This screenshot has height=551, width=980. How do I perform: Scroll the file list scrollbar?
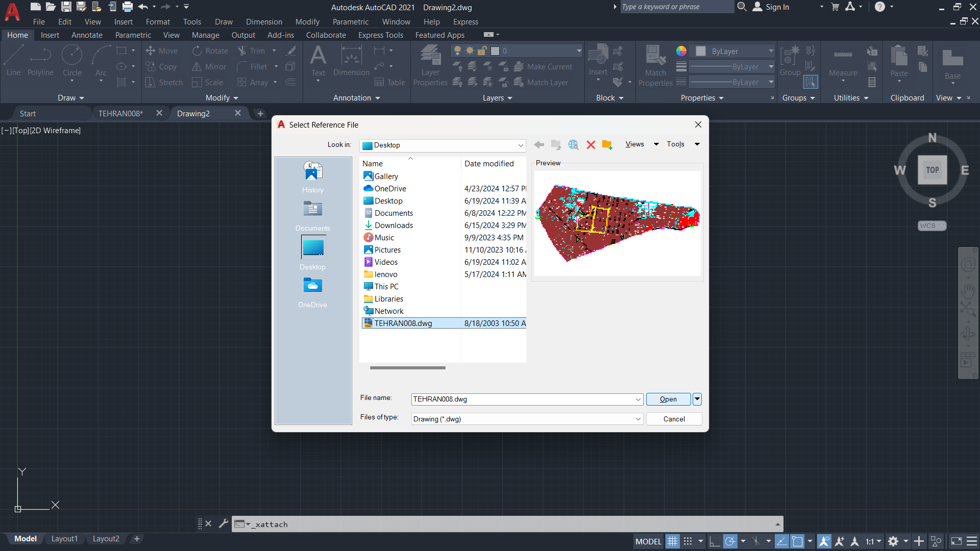point(407,367)
